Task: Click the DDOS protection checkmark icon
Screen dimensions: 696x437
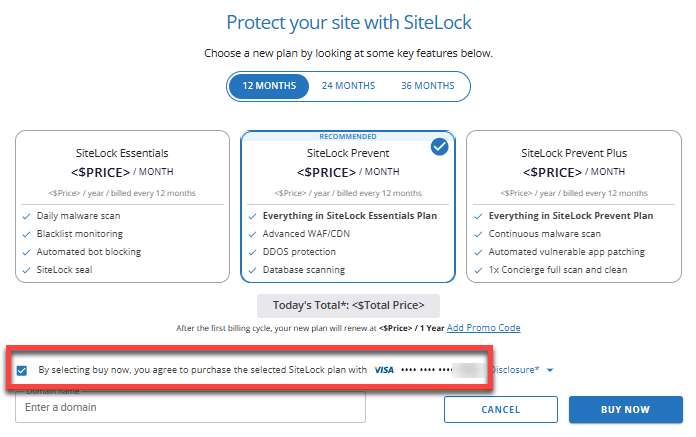Action: (251, 252)
